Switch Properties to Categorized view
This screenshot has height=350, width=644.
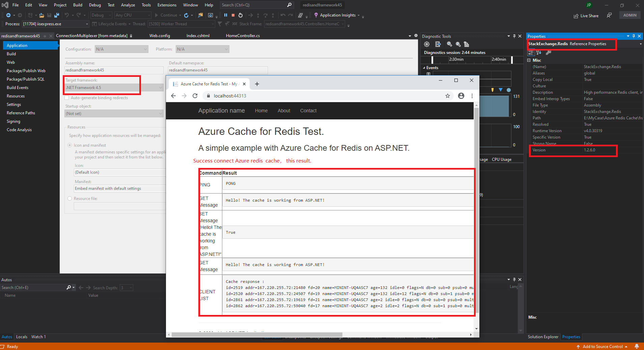[531, 53]
